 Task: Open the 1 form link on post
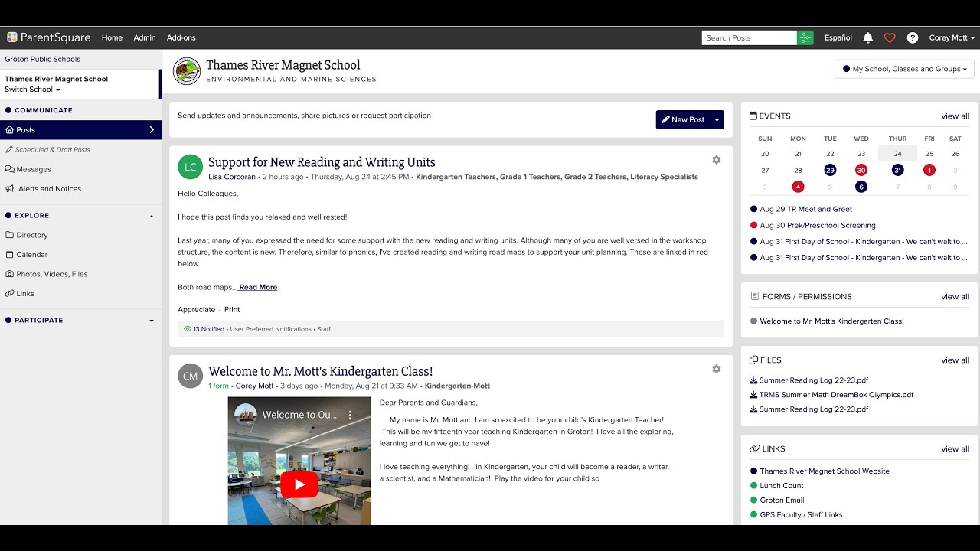[x=218, y=386]
